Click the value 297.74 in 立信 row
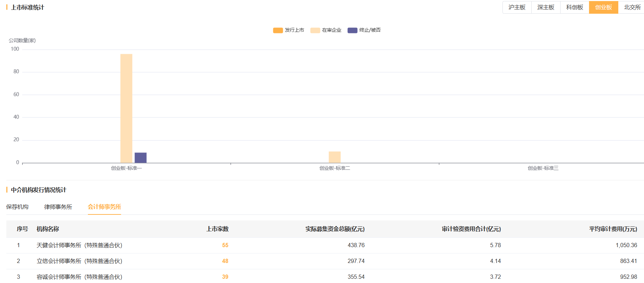Screen dimensions: 644x283 [x=356, y=261]
